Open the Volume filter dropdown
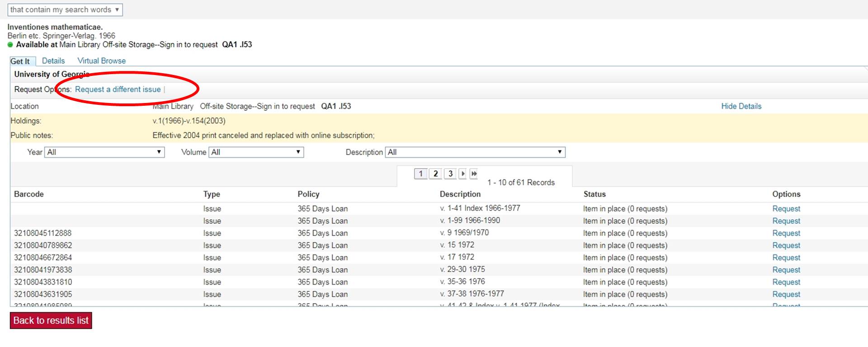The image size is (868, 347). point(256,152)
